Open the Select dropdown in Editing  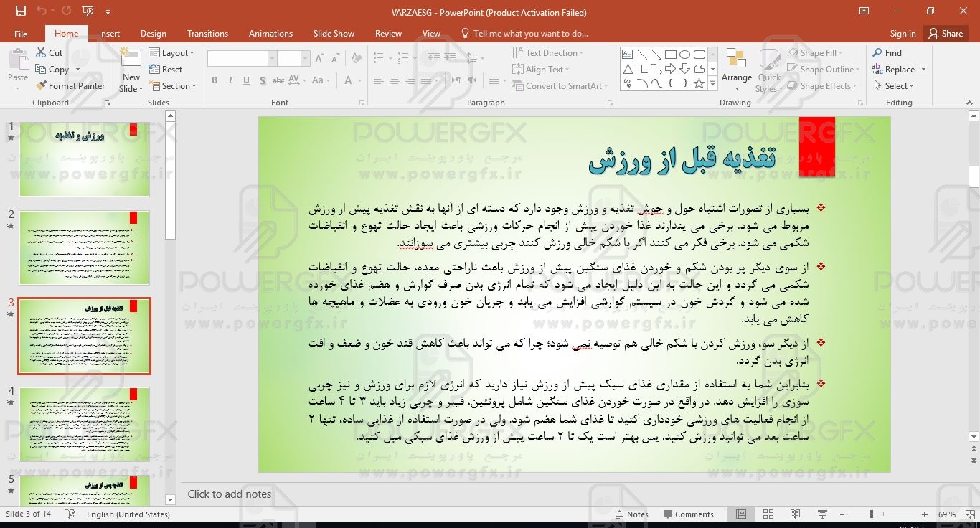895,86
